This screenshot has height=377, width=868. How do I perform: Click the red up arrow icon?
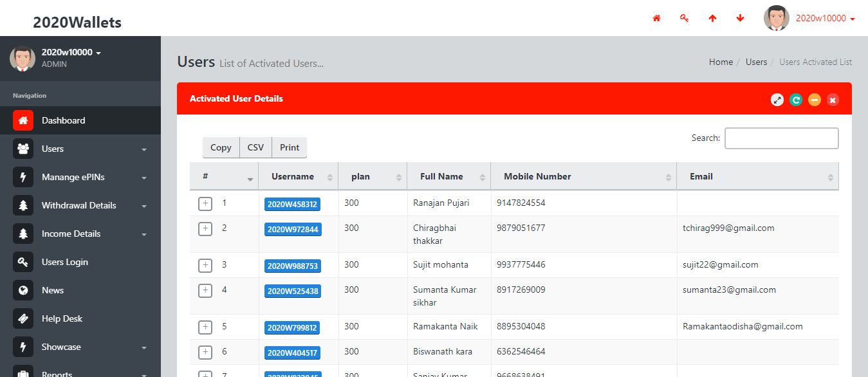pyautogui.click(x=712, y=19)
